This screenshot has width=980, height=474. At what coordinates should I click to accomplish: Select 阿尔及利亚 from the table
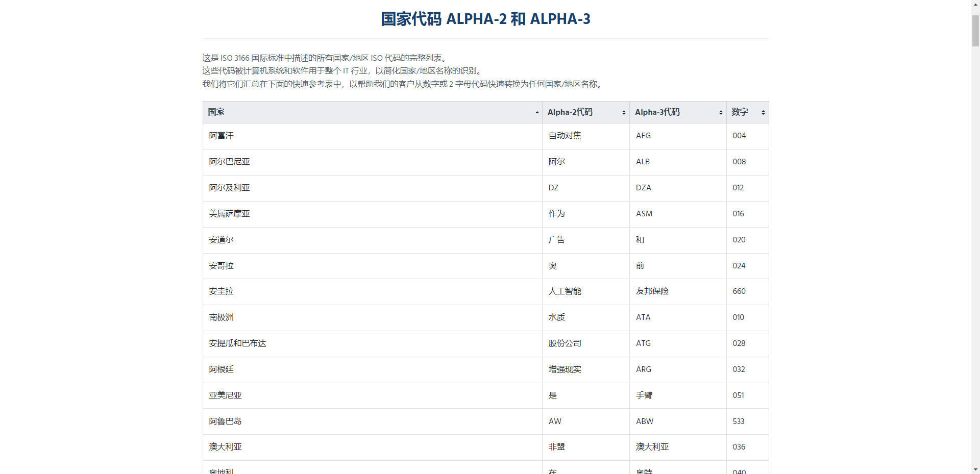[229, 188]
